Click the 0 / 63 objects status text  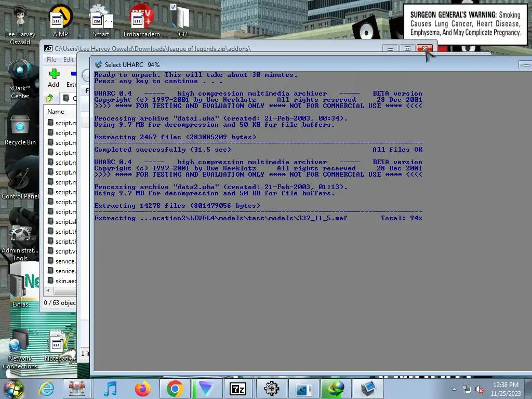60,303
